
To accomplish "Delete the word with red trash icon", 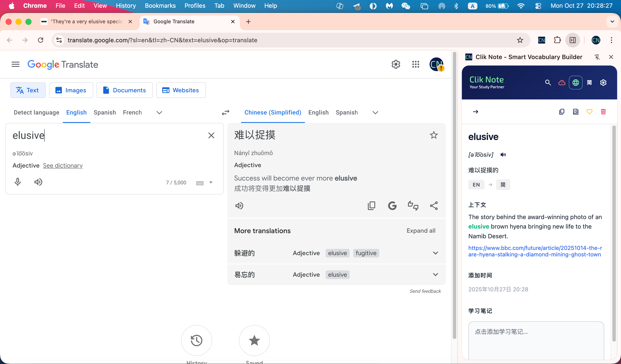I will tap(603, 112).
